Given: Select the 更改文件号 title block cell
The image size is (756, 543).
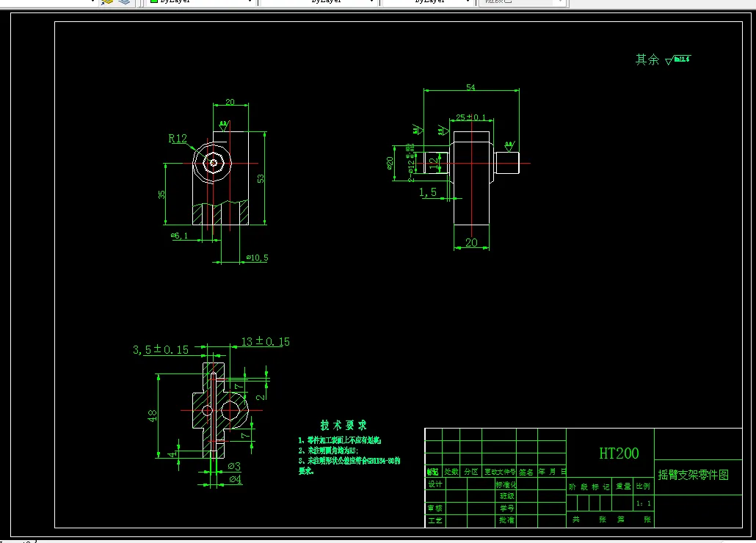Looking at the screenshot, I should 500,472.
